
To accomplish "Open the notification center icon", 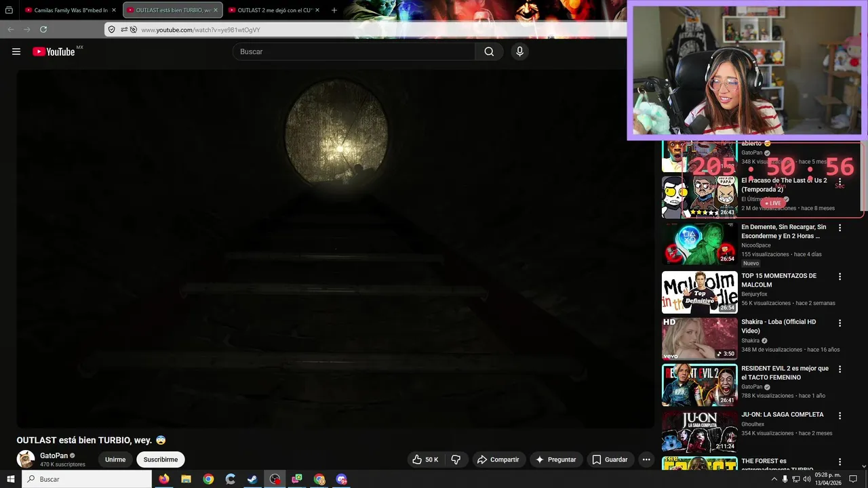I will click(853, 479).
